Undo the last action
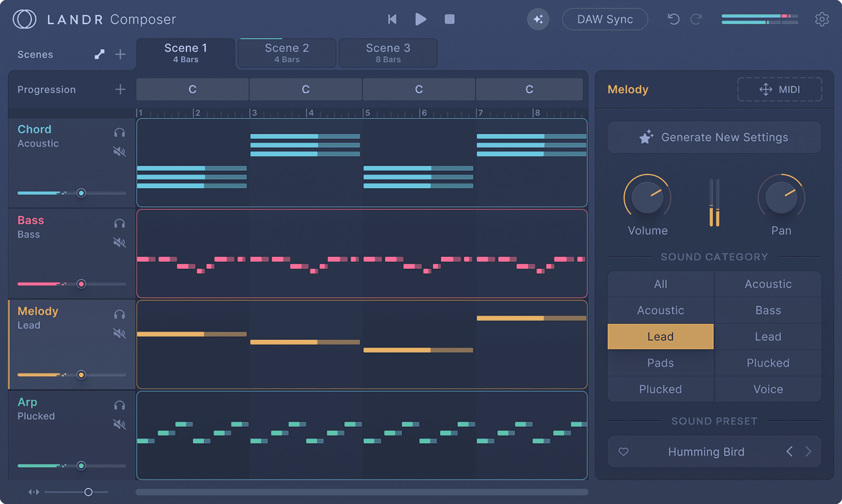This screenshot has height=504, width=842. [x=674, y=19]
